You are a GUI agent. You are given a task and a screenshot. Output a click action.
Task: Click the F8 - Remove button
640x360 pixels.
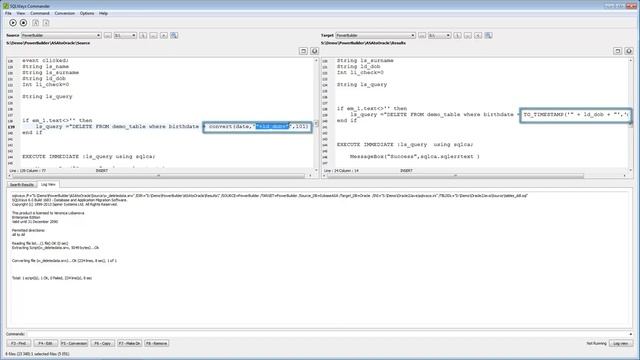click(x=156, y=344)
